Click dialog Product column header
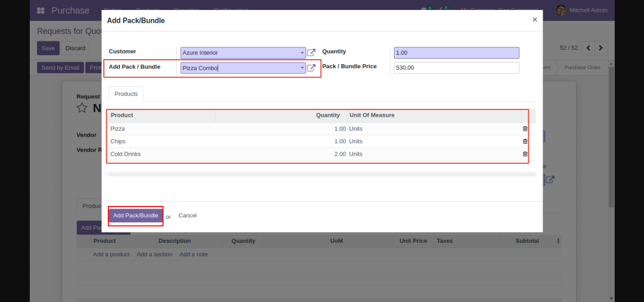The width and height of the screenshot is (644, 302). [162, 115]
